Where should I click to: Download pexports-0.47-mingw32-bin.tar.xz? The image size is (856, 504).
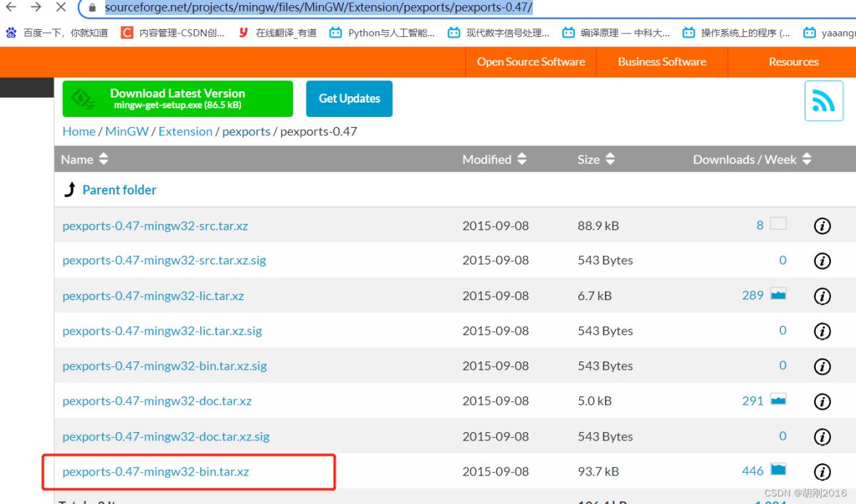click(x=156, y=472)
